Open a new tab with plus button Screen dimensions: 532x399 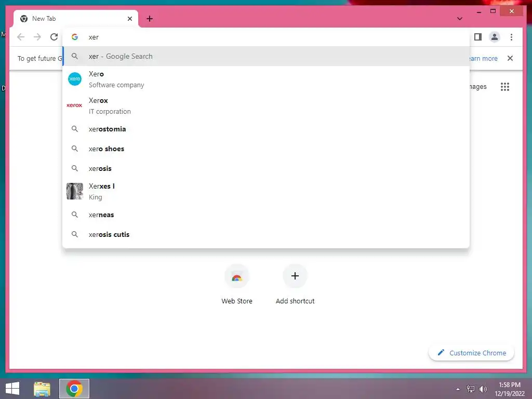150,19
